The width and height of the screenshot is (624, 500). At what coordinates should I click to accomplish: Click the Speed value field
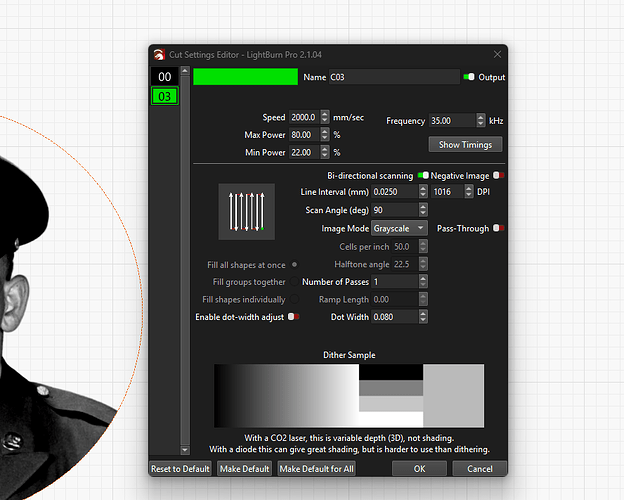(x=304, y=117)
